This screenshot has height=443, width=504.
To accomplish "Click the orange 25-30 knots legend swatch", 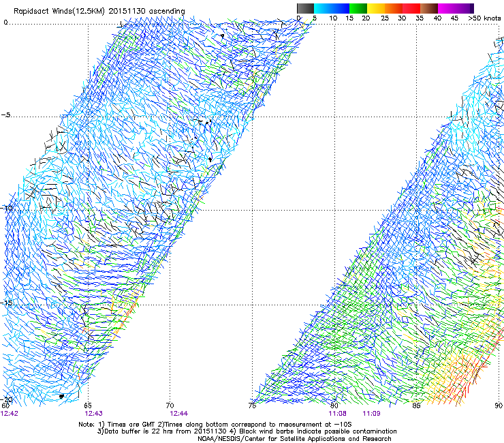I will coord(394,8).
